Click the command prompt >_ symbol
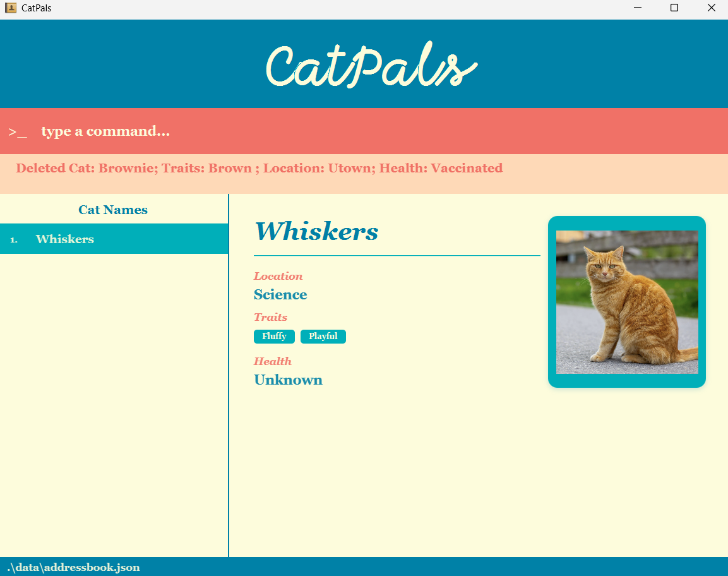This screenshot has height=576, width=728. click(x=18, y=131)
